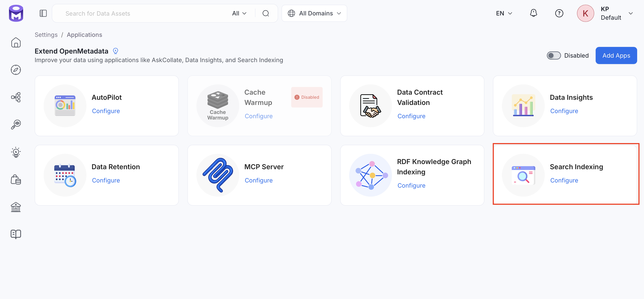The height and width of the screenshot is (299, 644).
Task: Open the All search filter dropdown
Action: 239,13
